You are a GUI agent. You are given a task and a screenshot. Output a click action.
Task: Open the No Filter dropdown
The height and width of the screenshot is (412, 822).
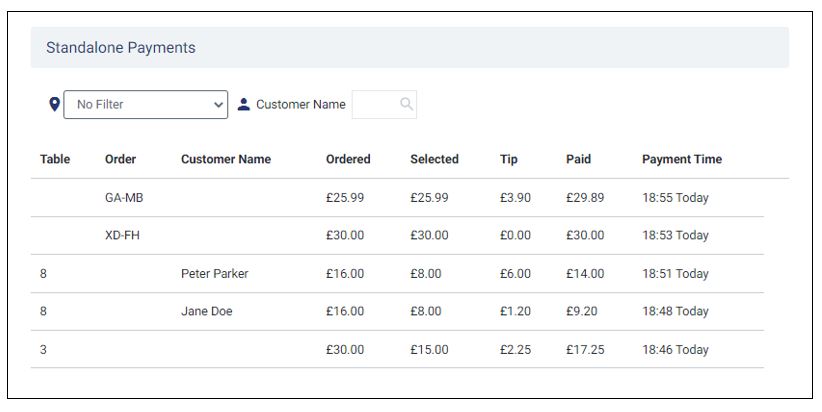146,104
